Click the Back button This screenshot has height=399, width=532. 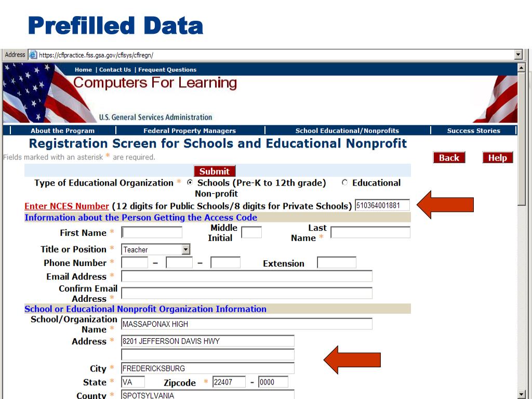coord(449,157)
